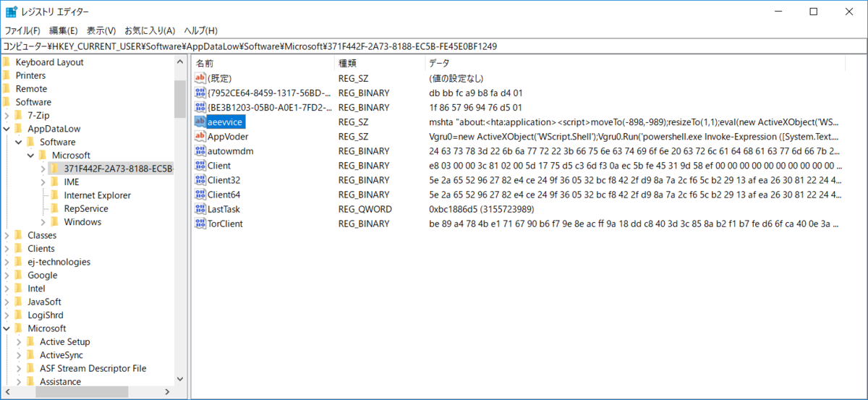
Task: Click the AppVoder string value icon
Action: point(200,136)
